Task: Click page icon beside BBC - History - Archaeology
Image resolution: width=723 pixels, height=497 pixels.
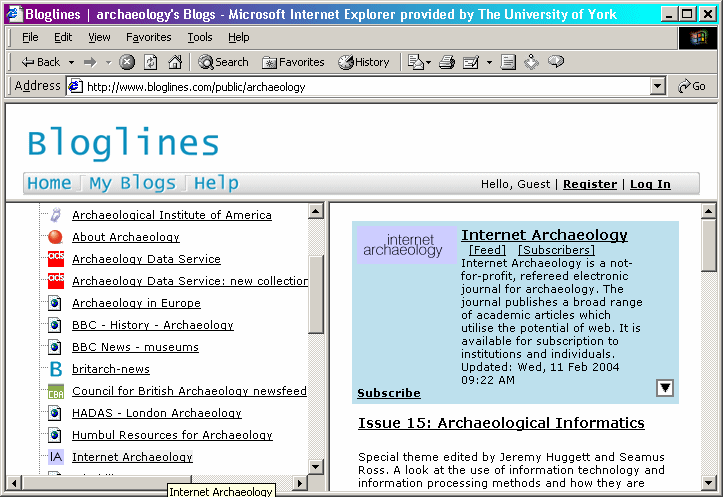Action: pyautogui.click(x=55, y=325)
